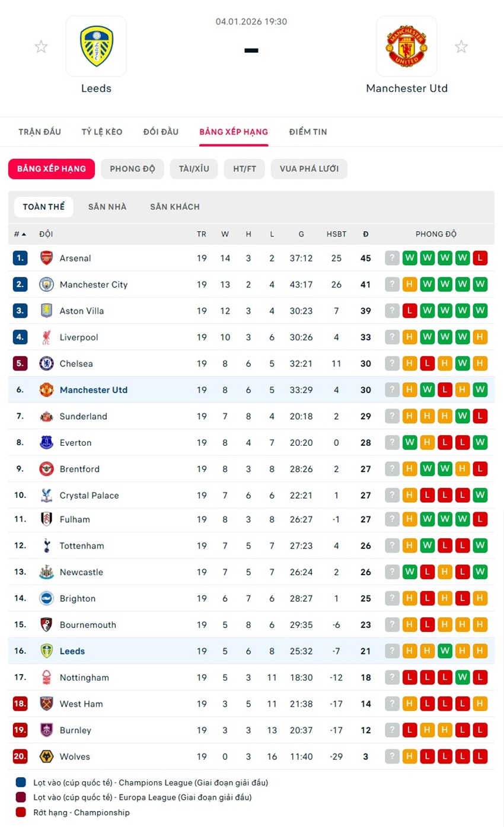Viewport: 504px width, 827px height.
Task: Click the Manchester United crest in the header
Action: click(x=407, y=46)
